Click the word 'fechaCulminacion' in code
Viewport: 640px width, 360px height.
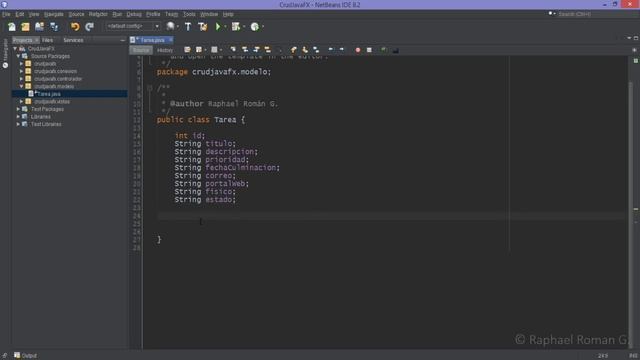click(x=242, y=167)
